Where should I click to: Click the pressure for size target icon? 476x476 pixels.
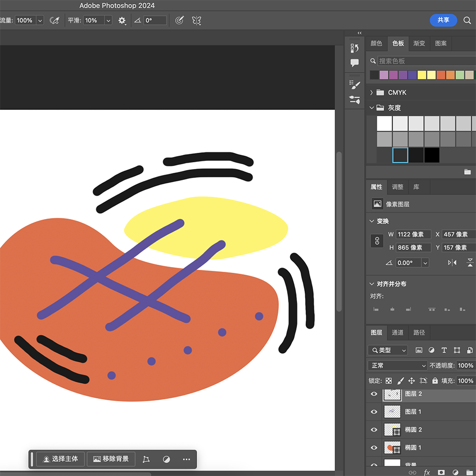tap(179, 20)
